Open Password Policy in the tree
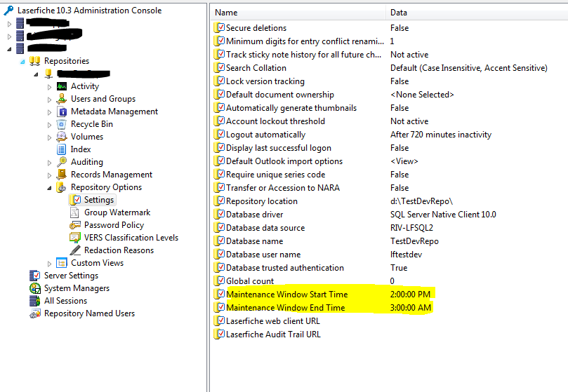 (114, 225)
